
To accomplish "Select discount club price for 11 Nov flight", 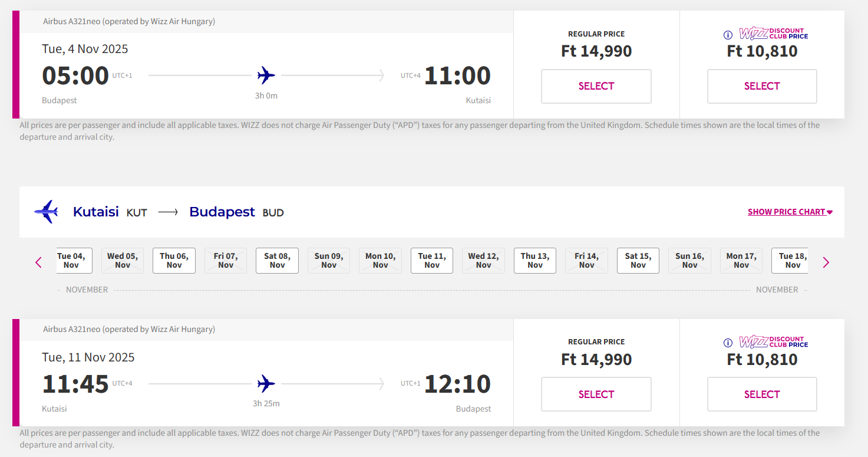I will click(x=762, y=394).
